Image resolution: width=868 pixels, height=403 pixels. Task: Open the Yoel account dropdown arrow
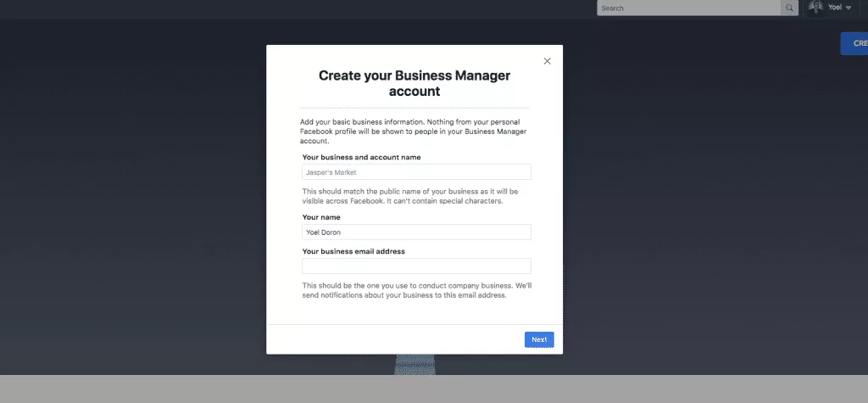point(848,8)
